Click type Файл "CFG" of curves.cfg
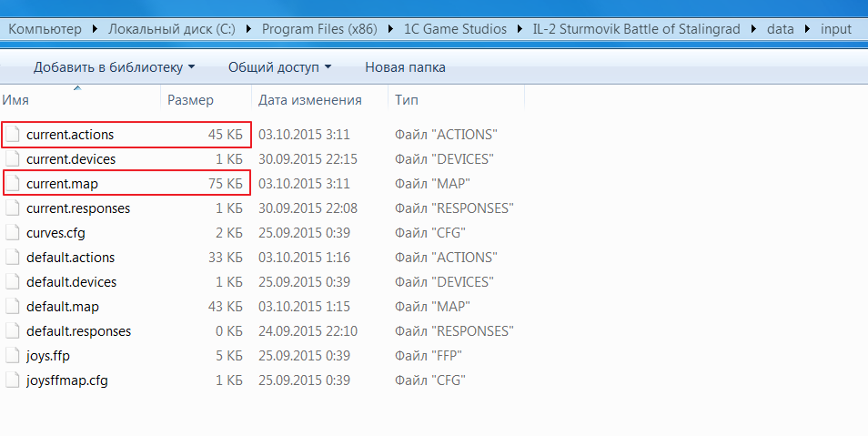The image size is (868, 436). (x=430, y=233)
